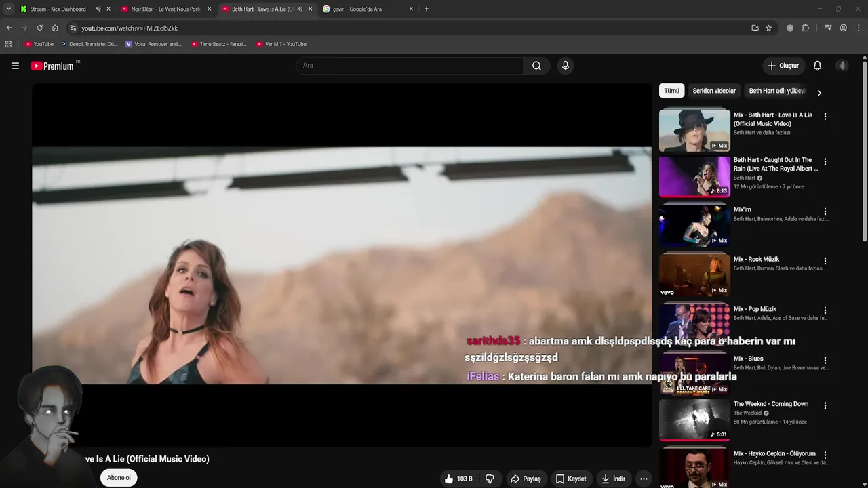Open the YouTube bookmark
Screen dimensions: 868x488
point(39,44)
